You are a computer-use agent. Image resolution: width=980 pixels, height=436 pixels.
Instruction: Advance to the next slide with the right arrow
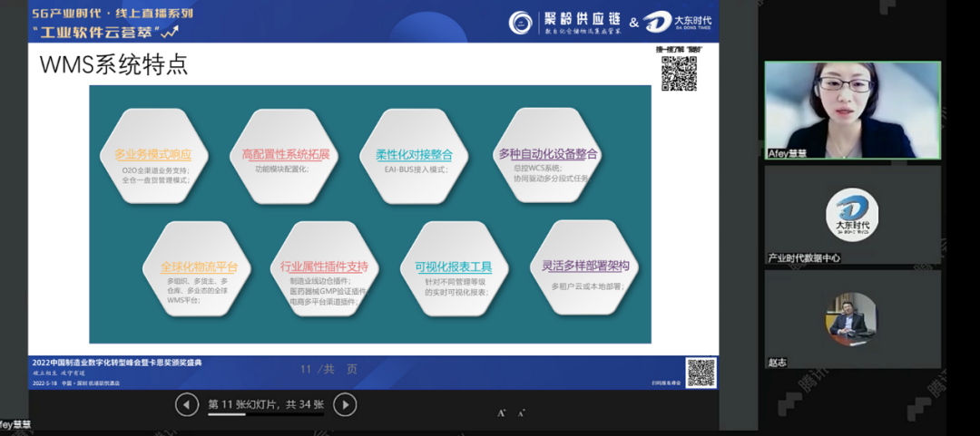coord(345,405)
